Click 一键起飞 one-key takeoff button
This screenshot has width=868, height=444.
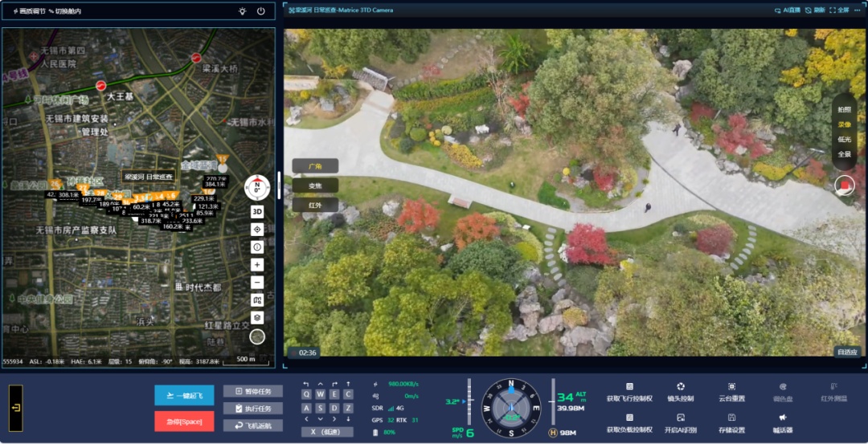[x=184, y=395]
